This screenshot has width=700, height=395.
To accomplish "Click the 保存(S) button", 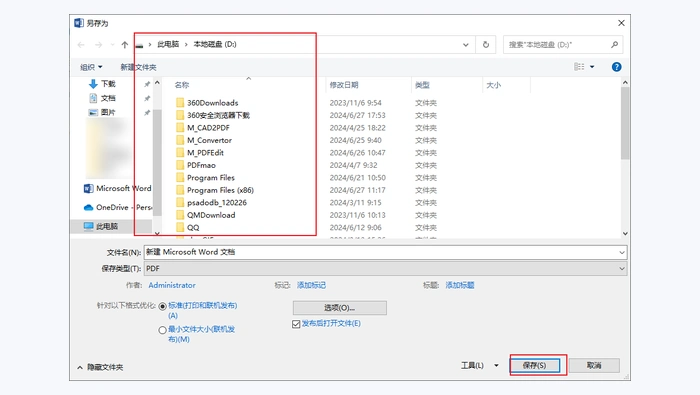I will [535, 366].
